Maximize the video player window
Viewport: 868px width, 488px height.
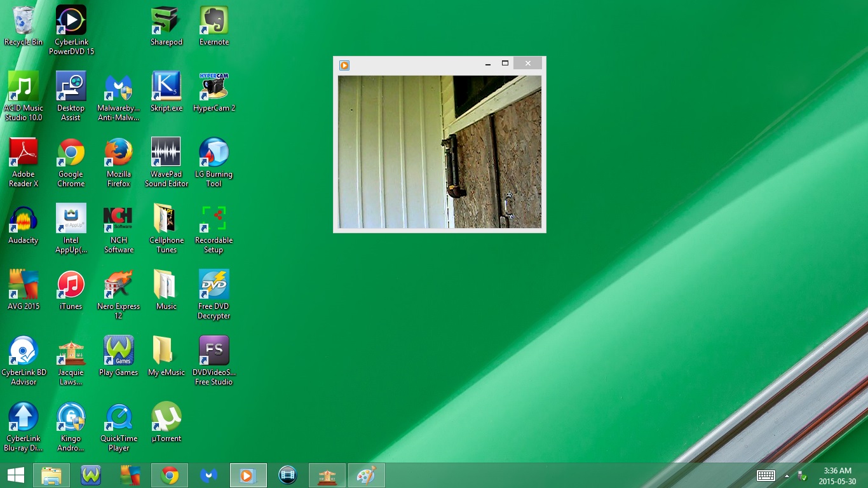pyautogui.click(x=505, y=64)
